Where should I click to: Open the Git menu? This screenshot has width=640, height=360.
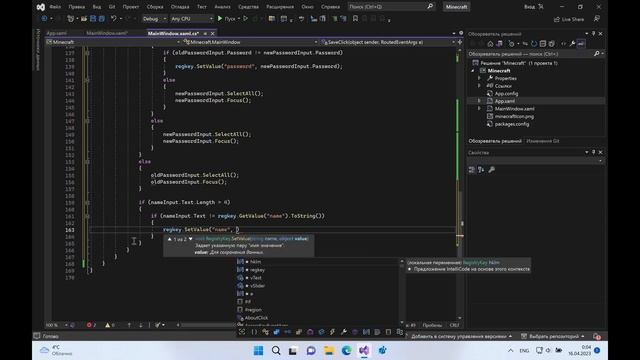click(x=112, y=7)
